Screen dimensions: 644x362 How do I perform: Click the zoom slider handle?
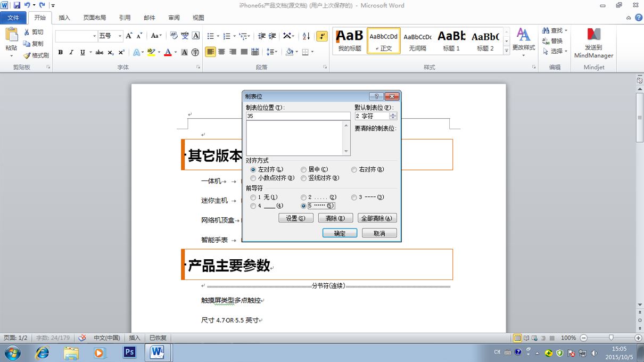[x=611, y=338]
